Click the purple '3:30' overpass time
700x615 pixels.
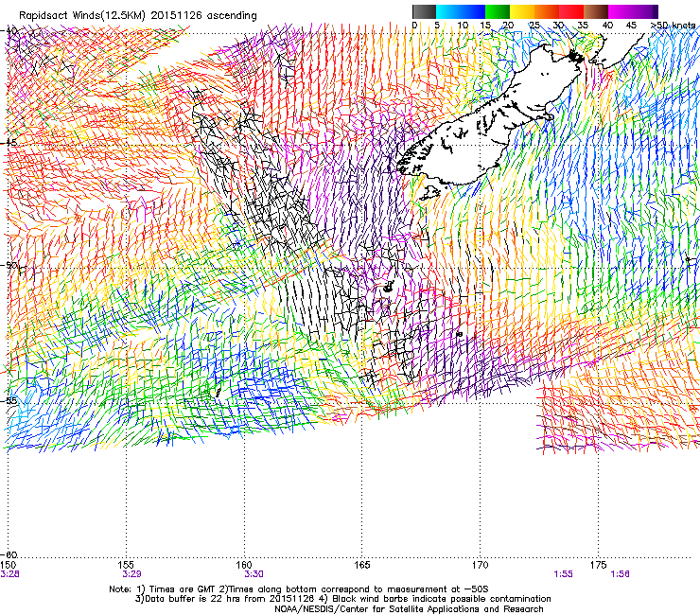click(x=254, y=574)
